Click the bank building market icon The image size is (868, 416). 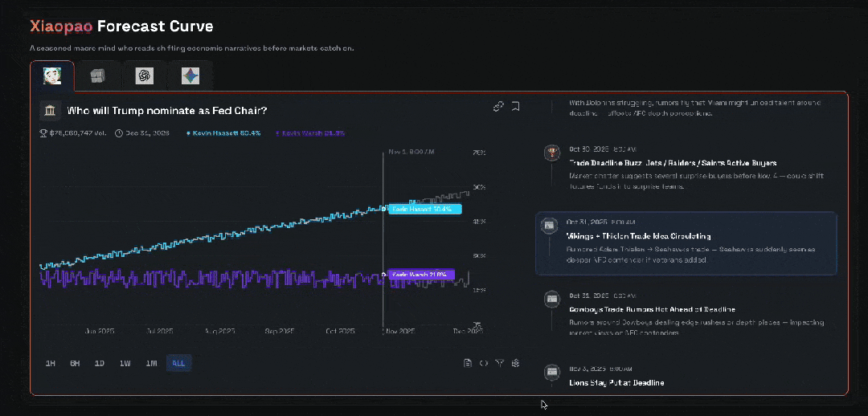tap(51, 111)
